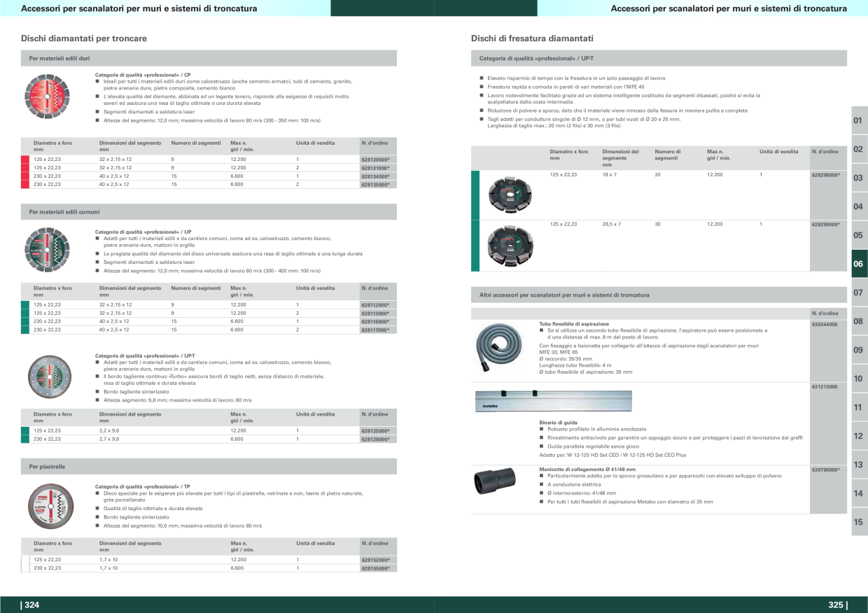Select order number 628131000*
The height and width of the screenshot is (613, 868).
point(375,168)
